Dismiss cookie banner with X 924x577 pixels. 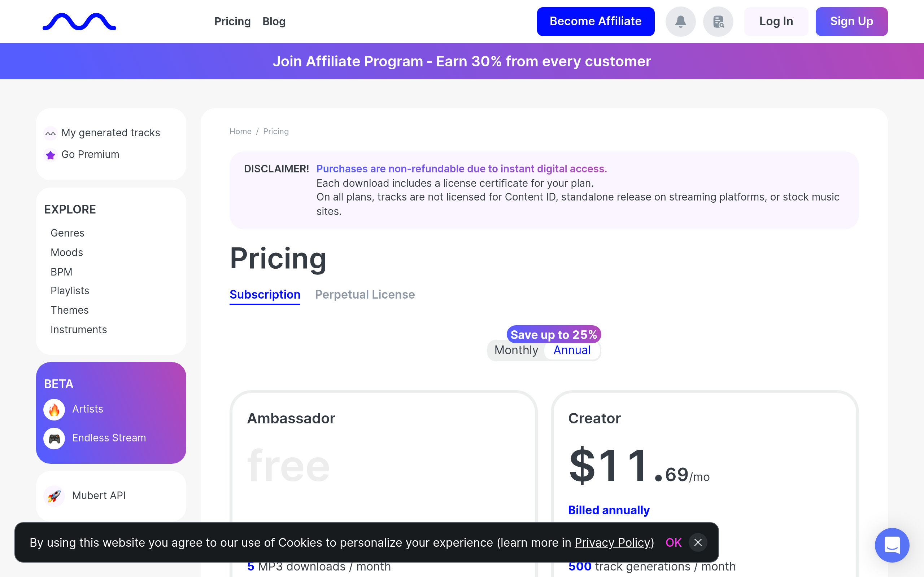point(698,542)
